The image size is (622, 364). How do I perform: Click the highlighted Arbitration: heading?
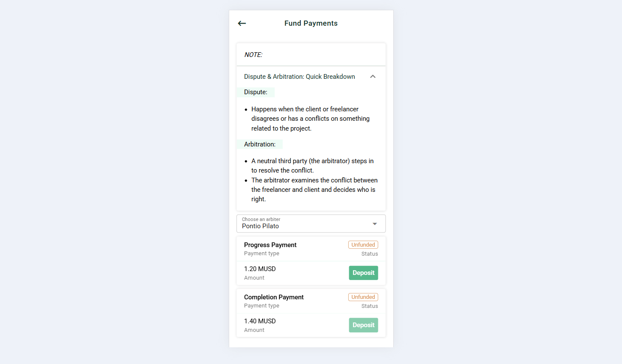pos(260,144)
